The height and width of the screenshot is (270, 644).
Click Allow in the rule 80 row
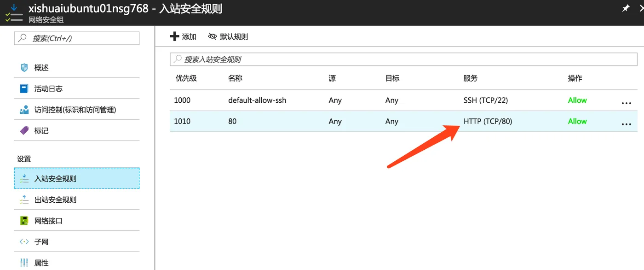click(577, 121)
